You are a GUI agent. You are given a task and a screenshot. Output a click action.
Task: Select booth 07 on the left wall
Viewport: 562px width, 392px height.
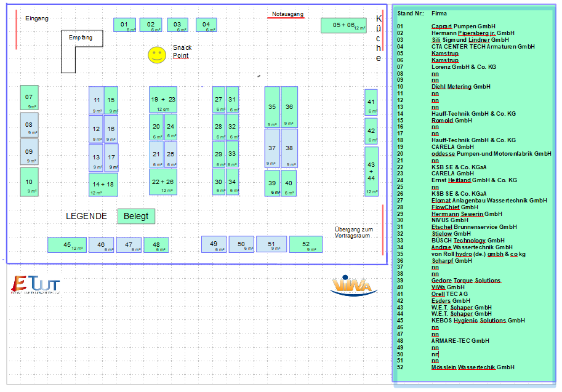29,97
